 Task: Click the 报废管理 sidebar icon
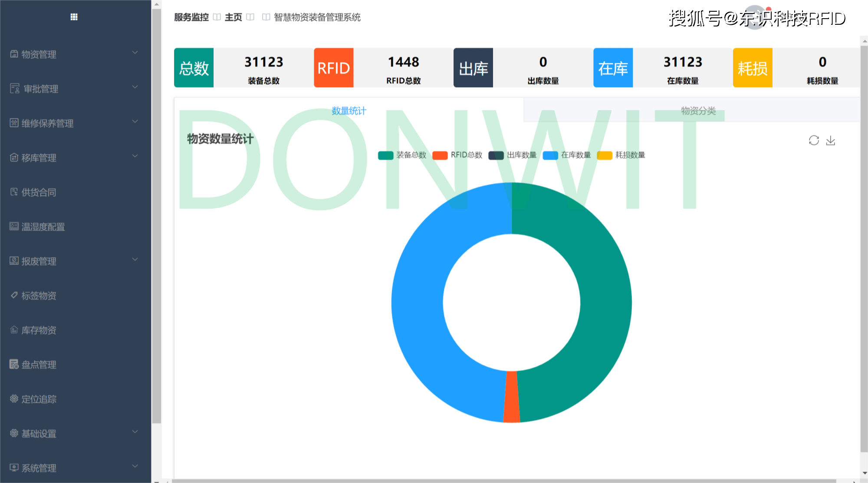(14, 261)
